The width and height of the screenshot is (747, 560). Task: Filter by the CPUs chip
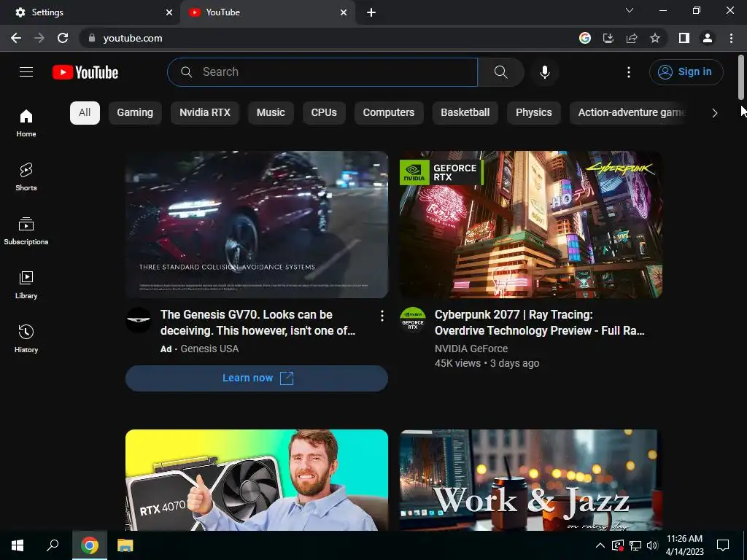pos(324,113)
